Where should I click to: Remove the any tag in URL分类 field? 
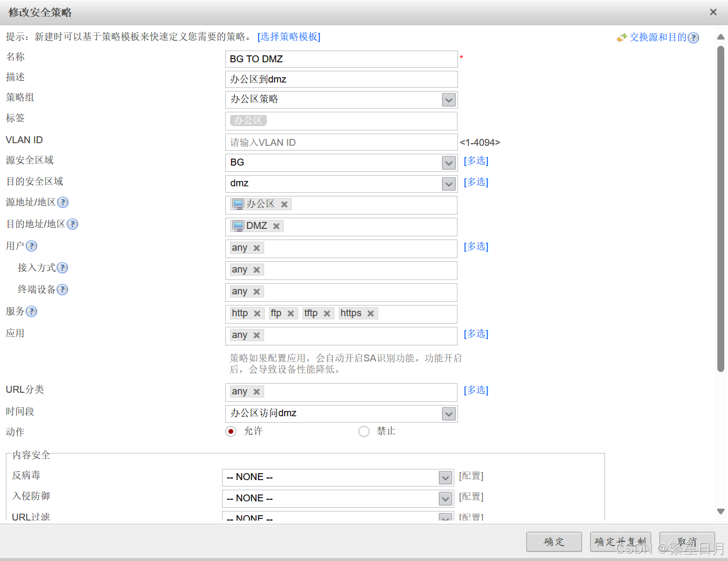(257, 392)
